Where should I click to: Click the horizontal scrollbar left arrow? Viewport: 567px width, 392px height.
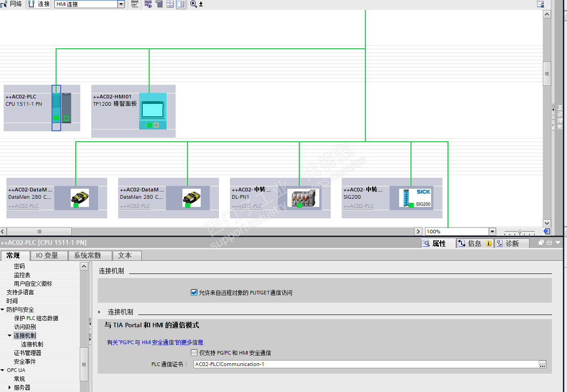3,232
